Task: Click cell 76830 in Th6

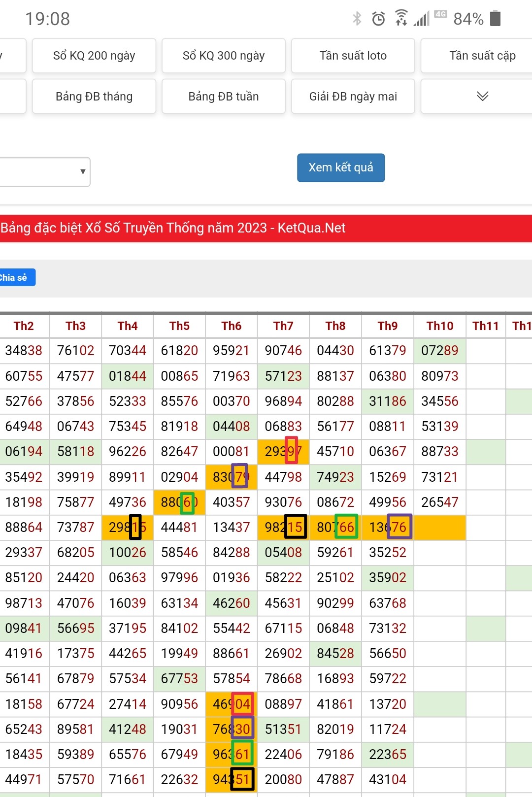Action: point(232,730)
